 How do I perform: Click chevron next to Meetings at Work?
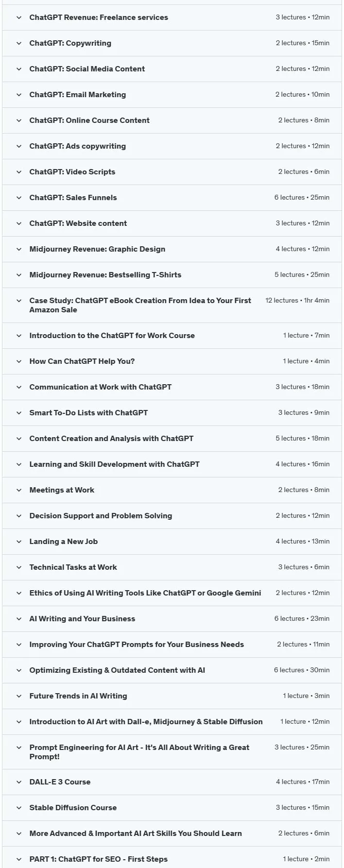coord(19,490)
